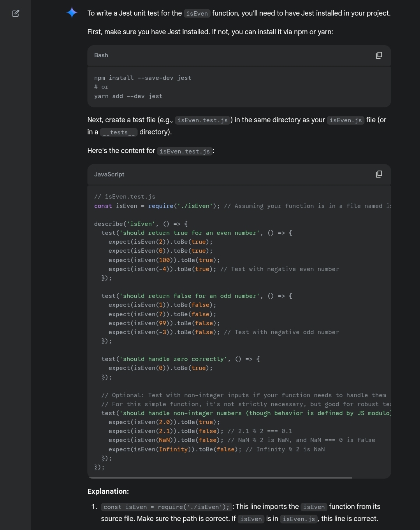This screenshot has height=530, width=420.
Task: Click the 'Test with negative odd number' comment
Action: click(x=281, y=332)
